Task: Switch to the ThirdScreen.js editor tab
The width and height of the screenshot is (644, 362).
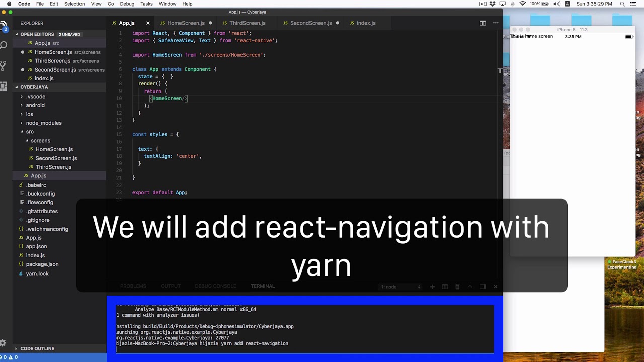Action: click(247, 23)
